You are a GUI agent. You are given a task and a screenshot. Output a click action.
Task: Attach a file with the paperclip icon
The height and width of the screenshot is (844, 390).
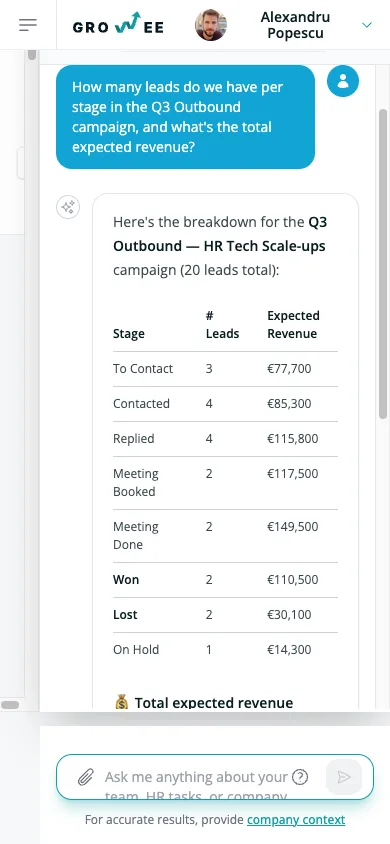tap(86, 777)
